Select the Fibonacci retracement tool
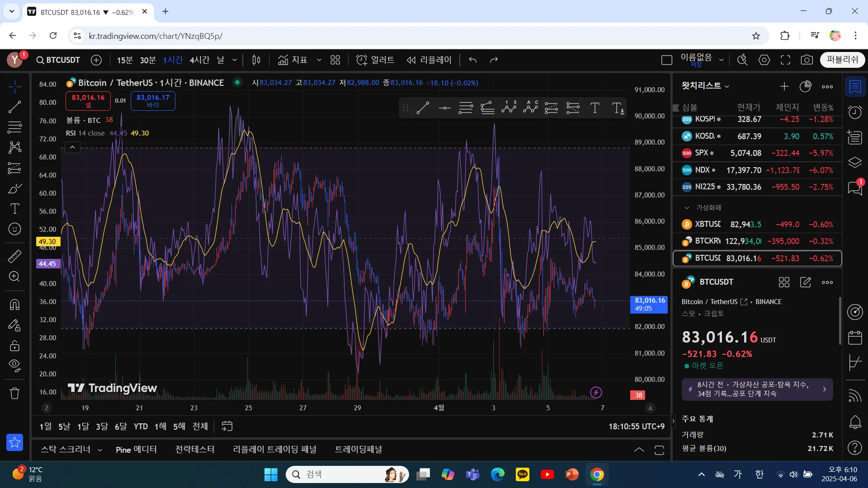Viewport: 868px width, 488px height. click(14, 127)
